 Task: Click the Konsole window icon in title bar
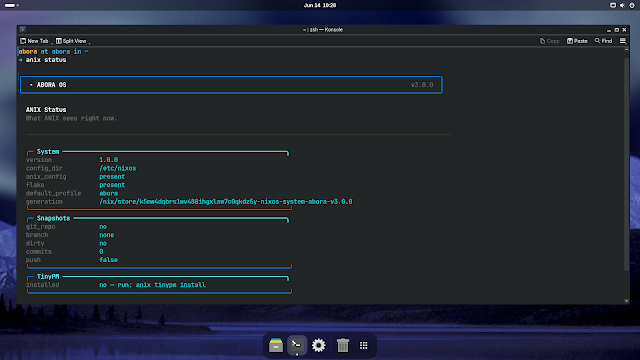[x=22, y=29]
